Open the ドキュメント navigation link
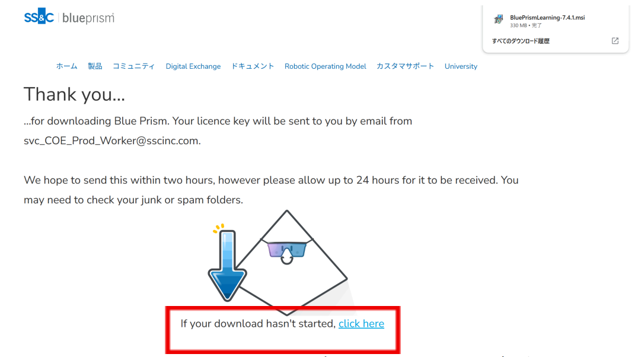The width and height of the screenshot is (644, 357). click(253, 66)
